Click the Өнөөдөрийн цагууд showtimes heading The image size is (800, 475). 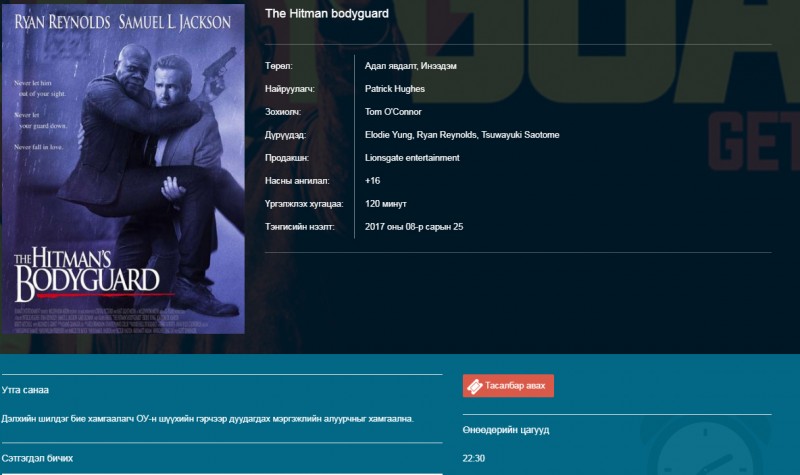click(506, 430)
